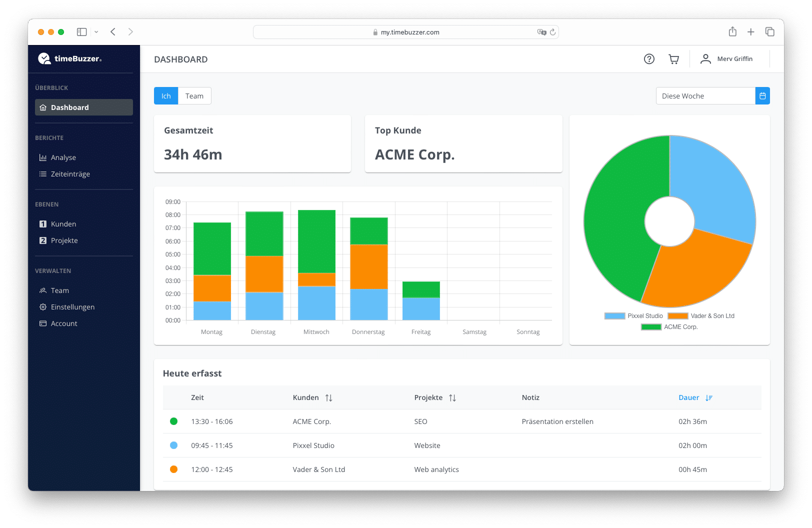The width and height of the screenshot is (812, 528).
Task: Open the Diese Woche date range dropdown
Action: (705, 96)
